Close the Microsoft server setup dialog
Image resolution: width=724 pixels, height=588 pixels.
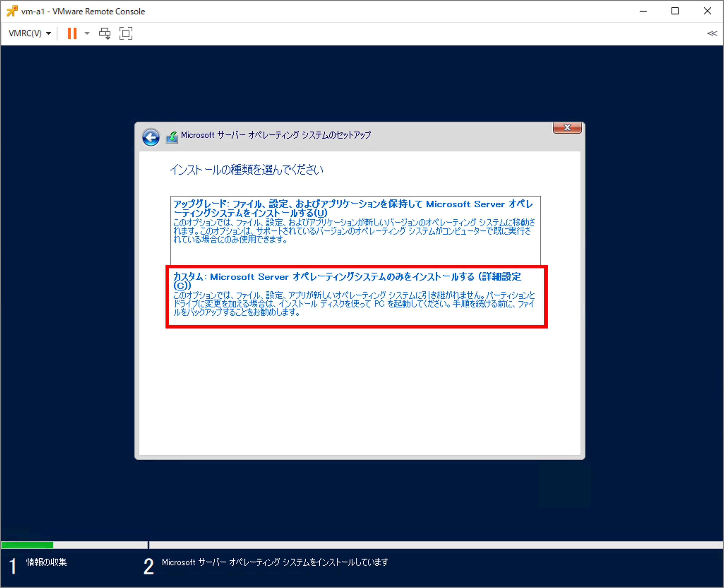[x=567, y=128]
